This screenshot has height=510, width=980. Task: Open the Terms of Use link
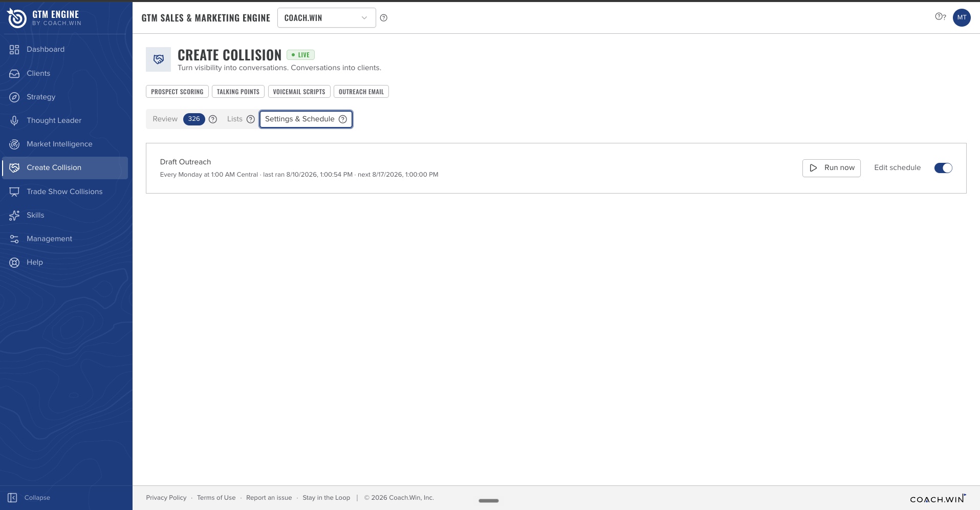(x=216, y=498)
